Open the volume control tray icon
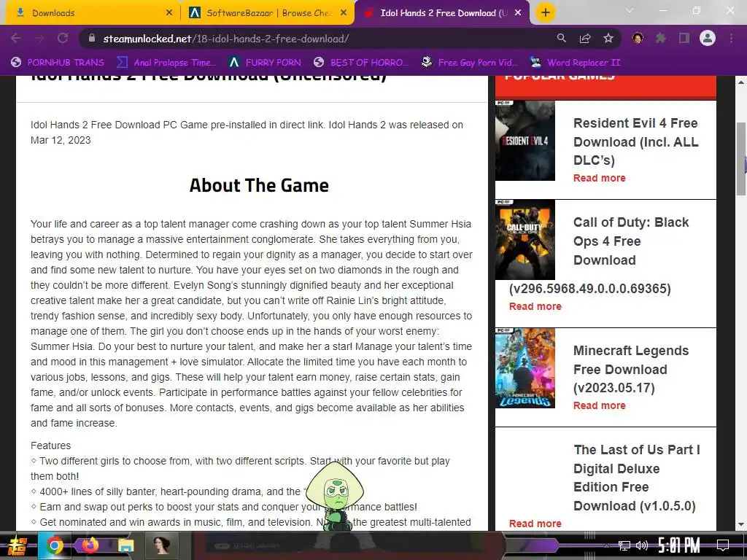This screenshot has height=560, width=747. coord(642,545)
